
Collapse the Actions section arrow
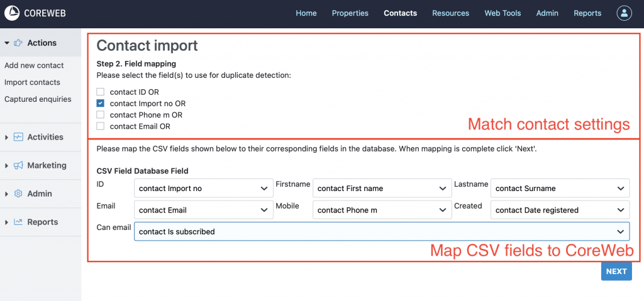(7, 43)
